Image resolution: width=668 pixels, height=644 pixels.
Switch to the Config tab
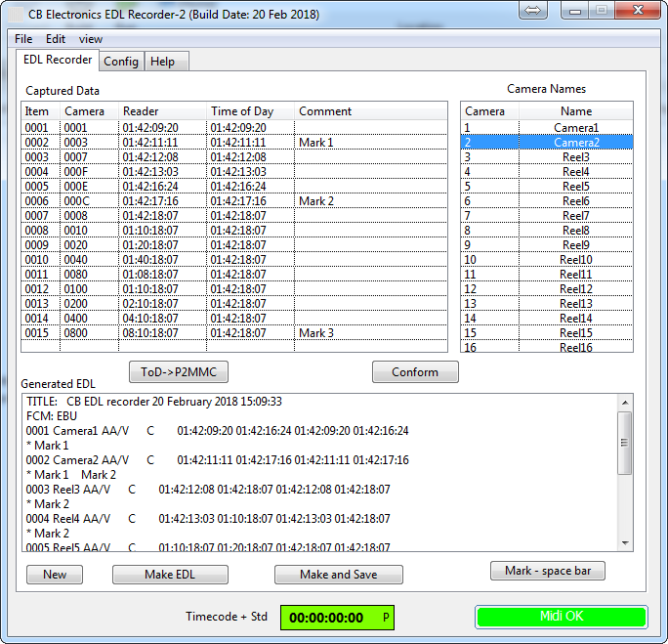pos(121,62)
